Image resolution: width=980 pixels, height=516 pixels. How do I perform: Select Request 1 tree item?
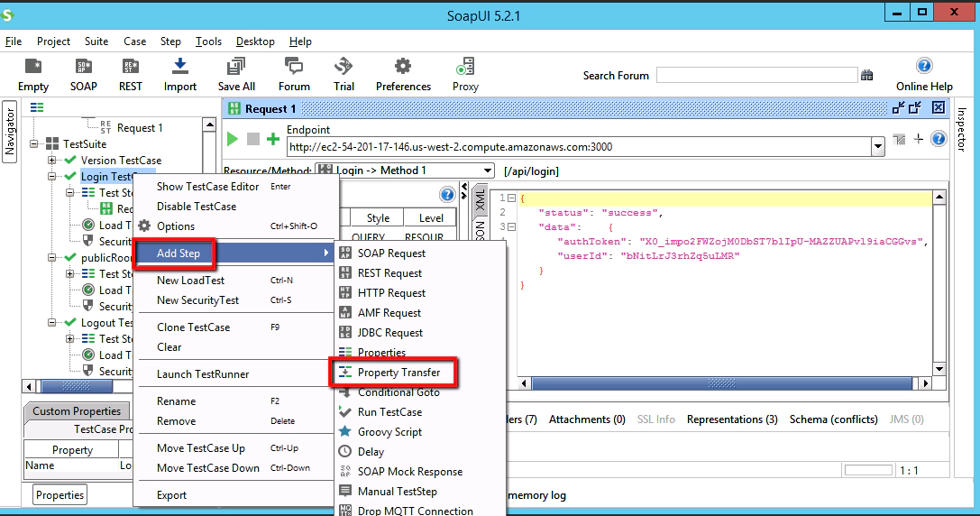coord(140,127)
